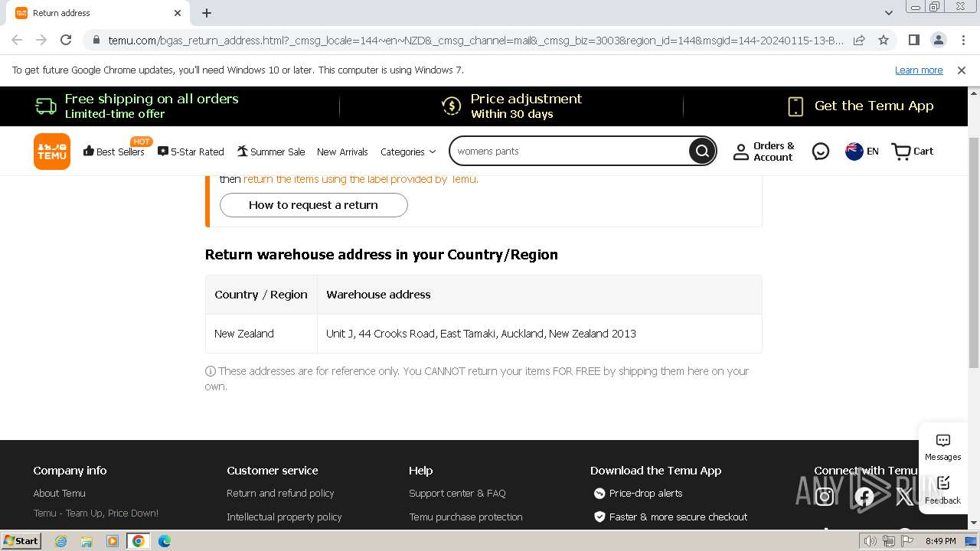Expand the Categories dropdown
The width and height of the screenshot is (980, 551).
[x=408, y=152]
